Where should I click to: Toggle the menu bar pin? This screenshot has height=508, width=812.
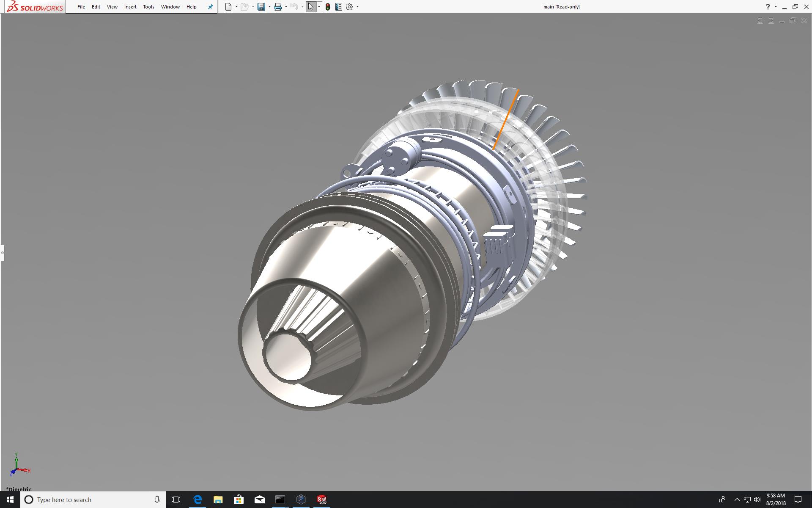point(210,7)
